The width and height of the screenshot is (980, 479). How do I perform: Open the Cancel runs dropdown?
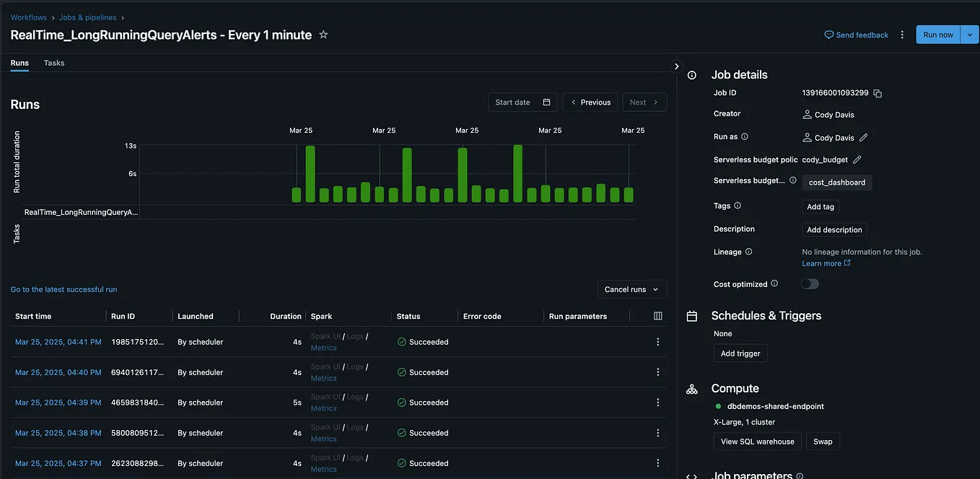point(631,289)
